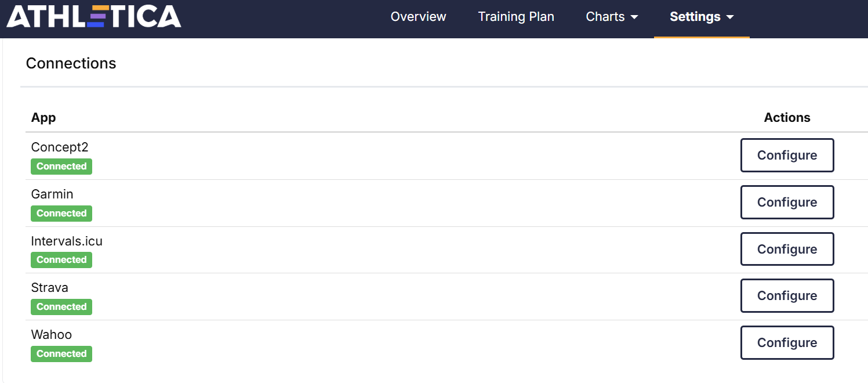Select the Intervals.icu app name
This screenshot has height=383, width=868.
click(x=67, y=241)
